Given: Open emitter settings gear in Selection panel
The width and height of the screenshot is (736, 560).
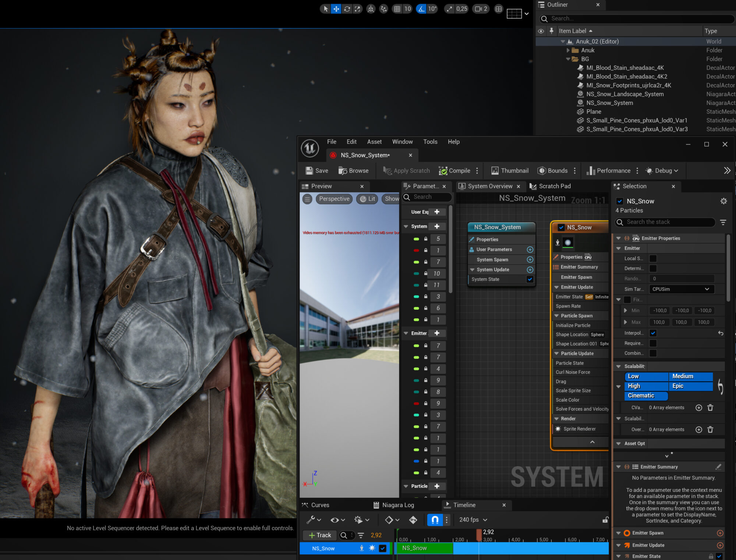Looking at the screenshot, I should pyautogui.click(x=723, y=201).
